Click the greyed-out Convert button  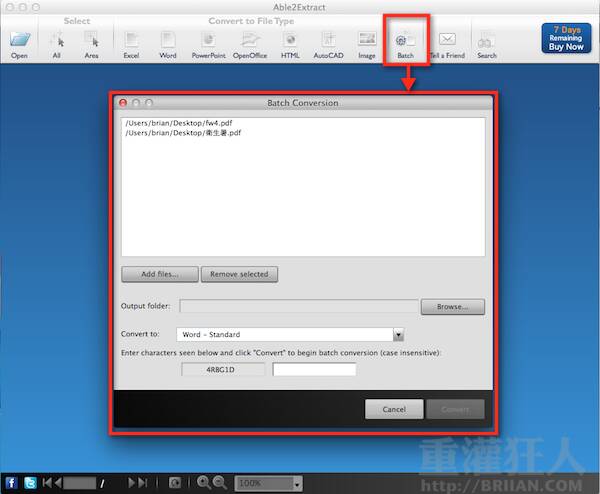point(455,409)
